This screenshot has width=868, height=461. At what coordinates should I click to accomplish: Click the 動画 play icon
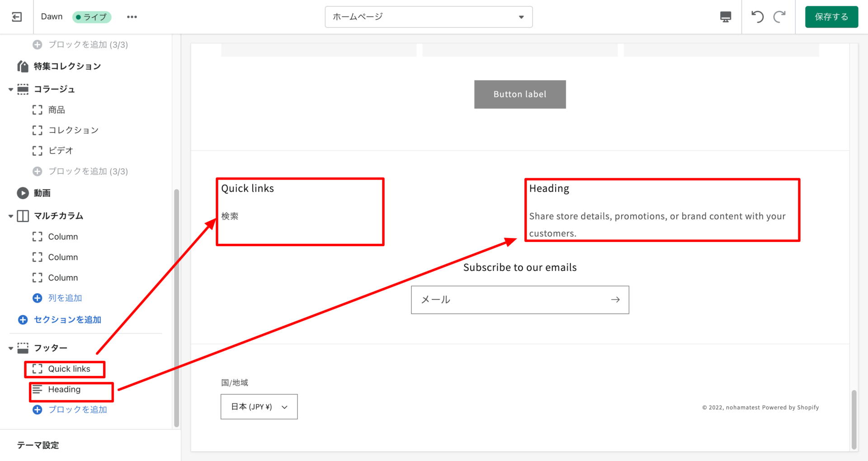pos(23,193)
